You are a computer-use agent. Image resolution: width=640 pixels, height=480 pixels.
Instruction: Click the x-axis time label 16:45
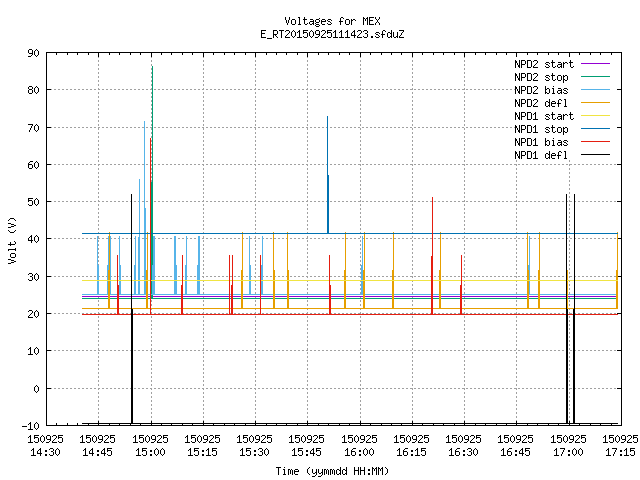click(515, 452)
